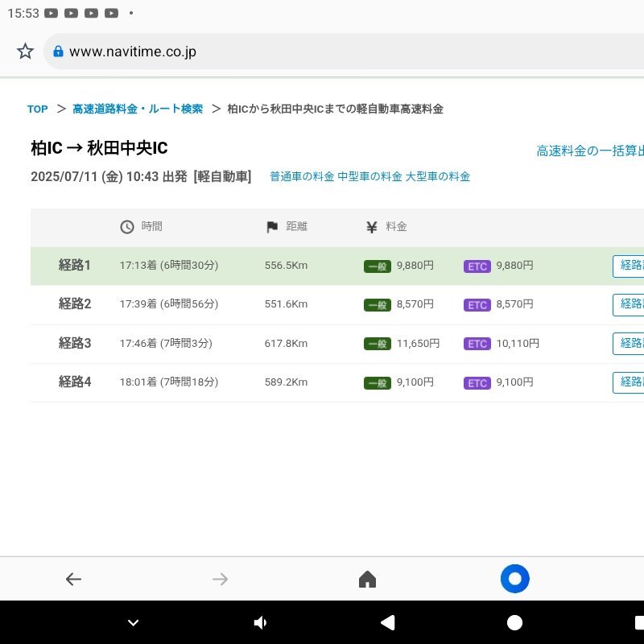The height and width of the screenshot is (644, 644).
Task: Click 柏IC → 秋田中央IC heading
Action: coord(99,148)
